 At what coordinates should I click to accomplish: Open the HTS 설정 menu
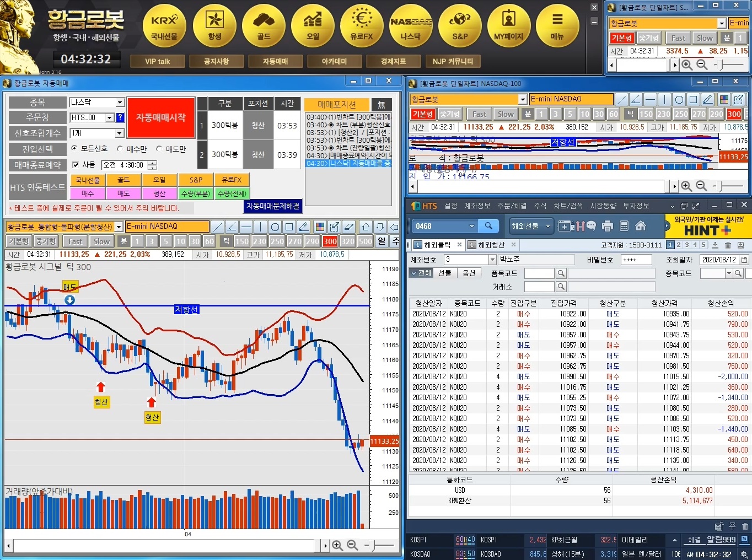pos(451,206)
